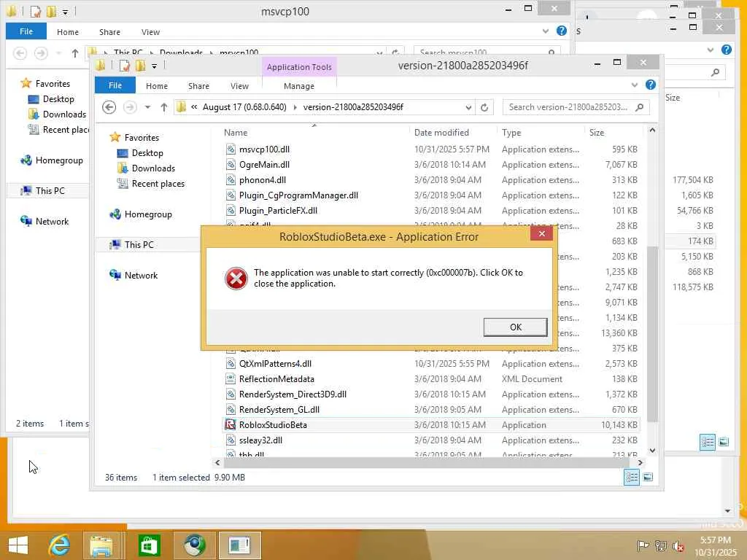Expand the ribbon chevron in front Explorer window
The image size is (747, 560).
point(635,85)
